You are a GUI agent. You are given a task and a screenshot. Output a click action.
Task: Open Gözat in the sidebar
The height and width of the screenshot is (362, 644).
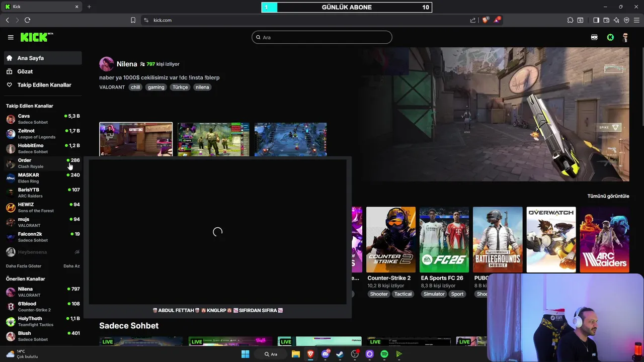coord(43,71)
